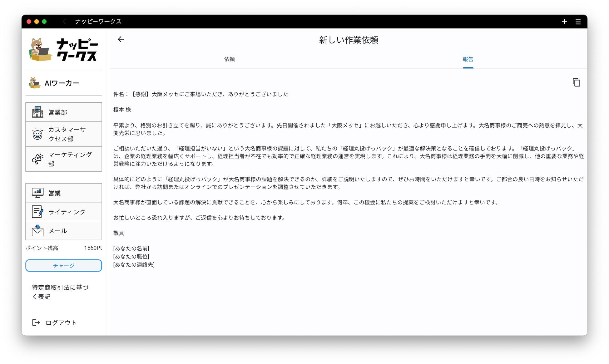Click the ログアウト exit icon
This screenshot has height=364, width=609.
[x=36, y=322]
